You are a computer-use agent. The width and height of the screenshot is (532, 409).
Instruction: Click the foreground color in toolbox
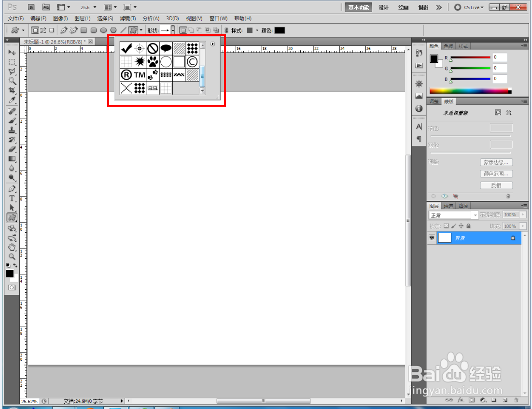coord(10,274)
